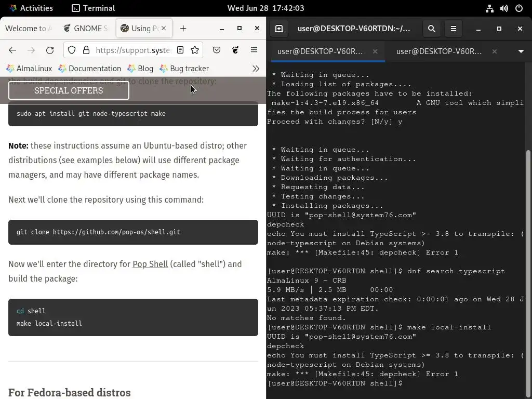This screenshot has width=532, height=399.
Task: Open Terminal app menu in top bar
Action: point(94,8)
